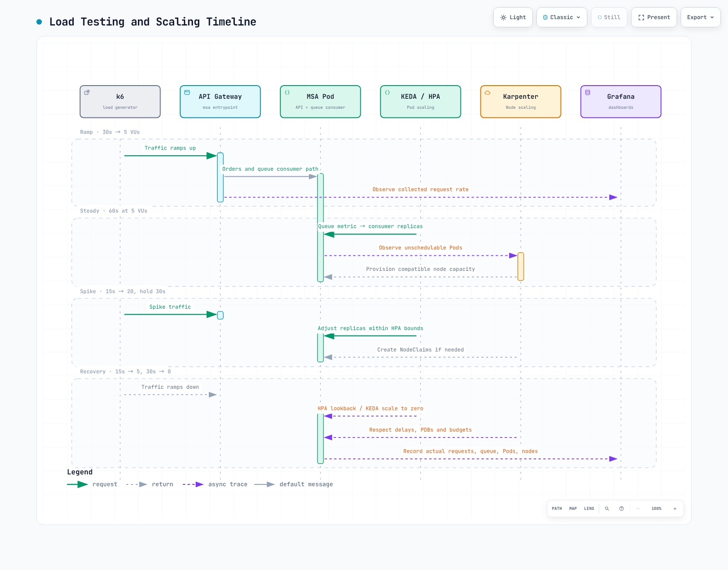Click the zoom in plus button

coord(675,509)
